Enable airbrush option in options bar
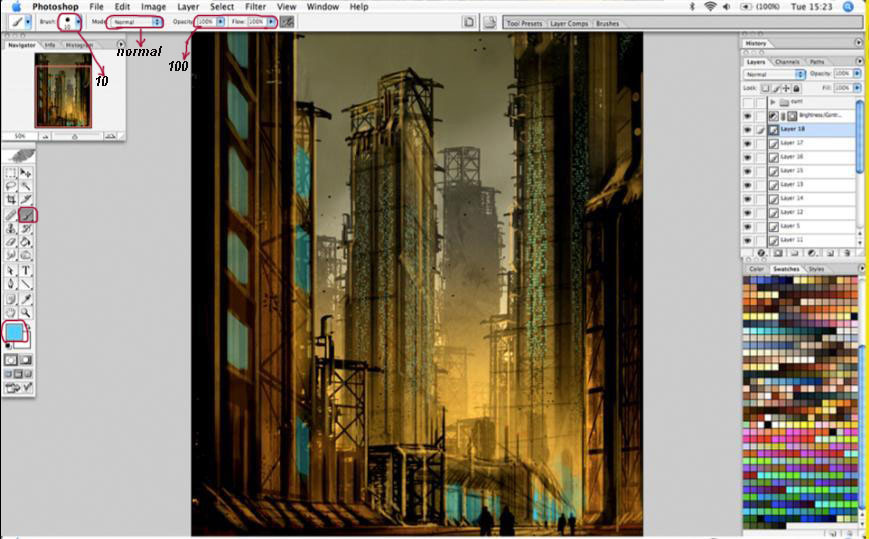Screen dimensions: 869x539 (287, 22)
